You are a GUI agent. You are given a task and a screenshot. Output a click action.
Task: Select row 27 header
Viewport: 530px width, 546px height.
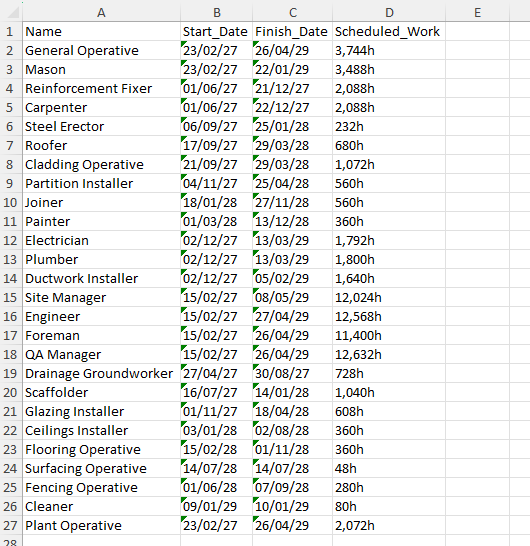(10, 525)
